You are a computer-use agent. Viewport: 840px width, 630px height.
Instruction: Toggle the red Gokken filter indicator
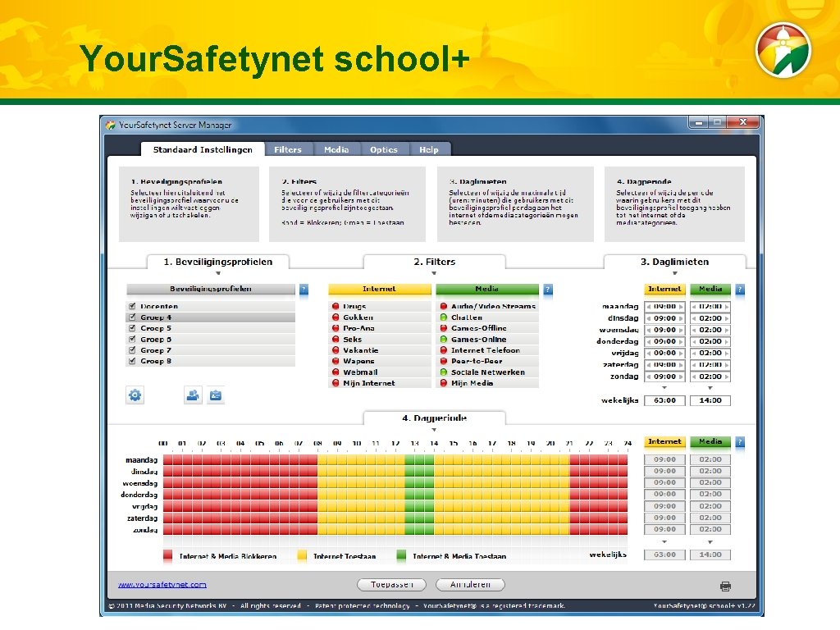[336, 317]
